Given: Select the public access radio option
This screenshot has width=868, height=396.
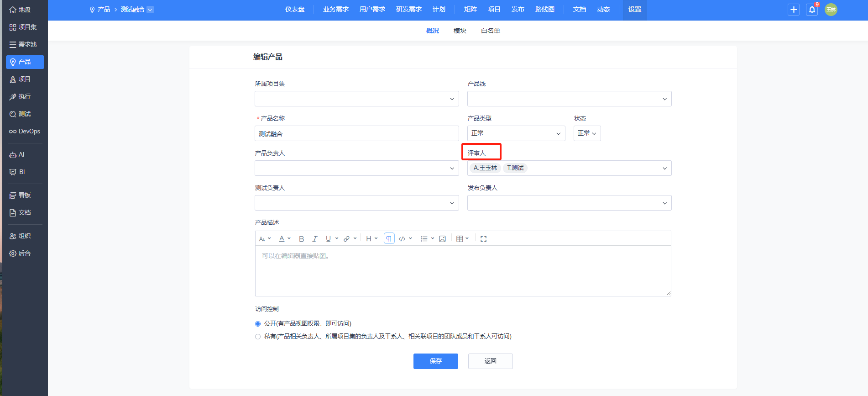Looking at the screenshot, I should [258, 324].
